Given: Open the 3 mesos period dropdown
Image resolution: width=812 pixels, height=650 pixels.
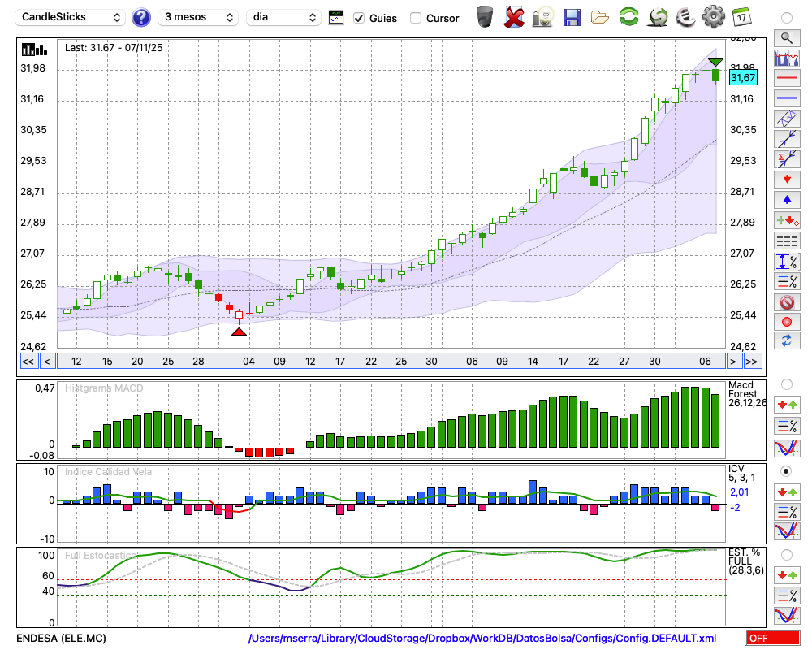Looking at the screenshot, I should point(198,17).
